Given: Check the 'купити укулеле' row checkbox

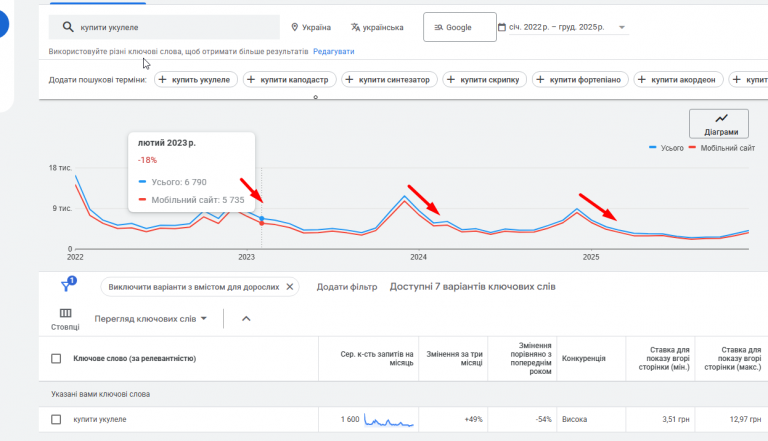Looking at the screenshot, I should (x=56, y=419).
